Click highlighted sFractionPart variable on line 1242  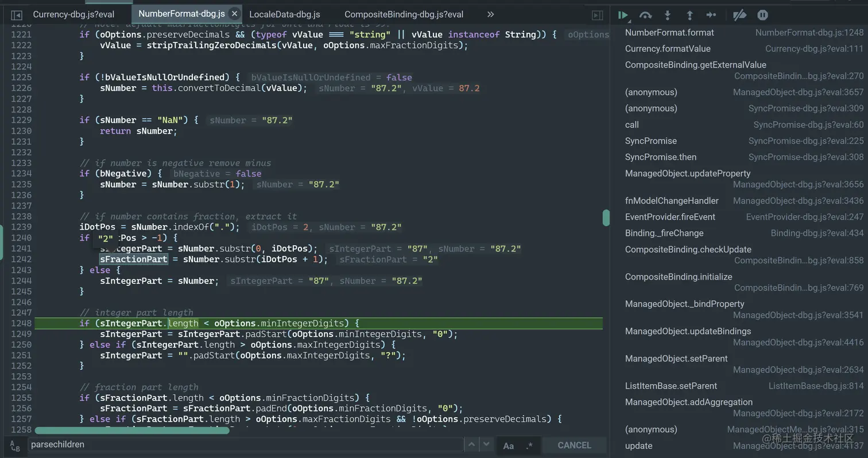point(133,259)
